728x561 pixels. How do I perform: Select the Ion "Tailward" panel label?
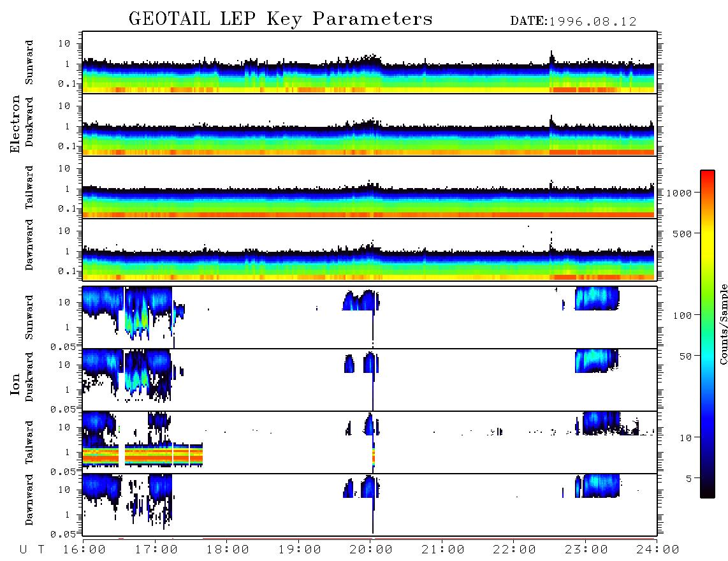[29, 442]
